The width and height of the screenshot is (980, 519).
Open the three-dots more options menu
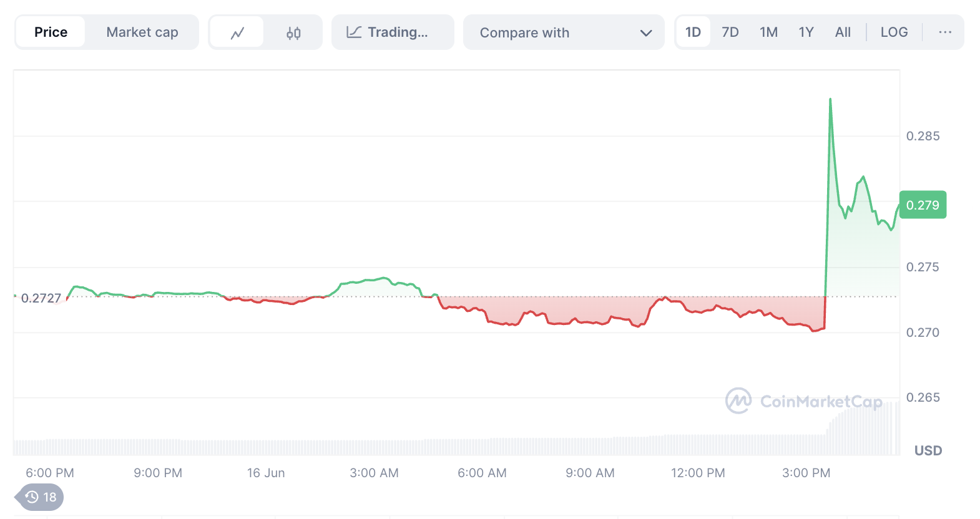(945, 32)
